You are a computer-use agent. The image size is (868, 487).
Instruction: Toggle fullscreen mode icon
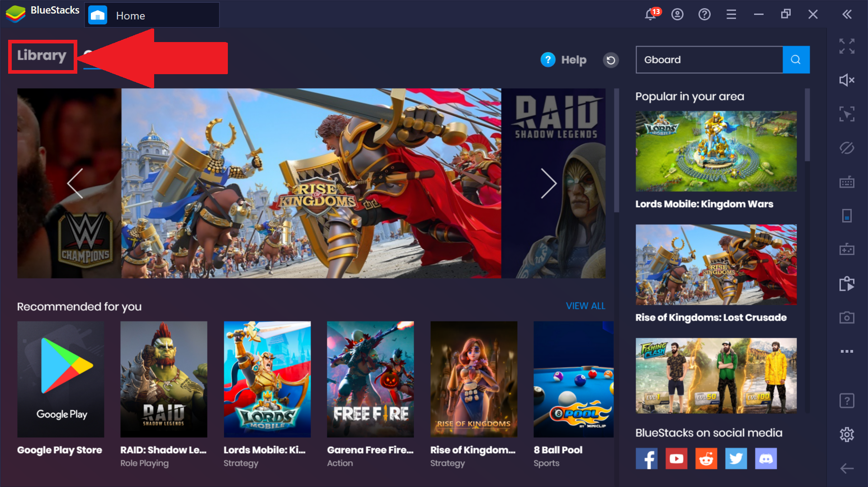point(847,46)
